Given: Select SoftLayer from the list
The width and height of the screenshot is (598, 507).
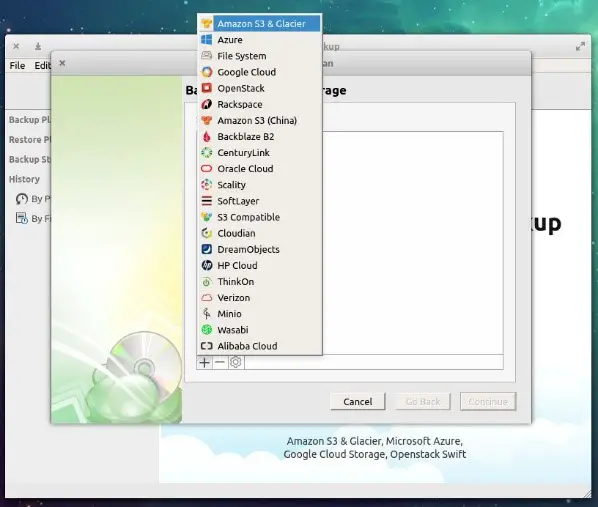Looking at the screenshot, I should tap(260, 201).
